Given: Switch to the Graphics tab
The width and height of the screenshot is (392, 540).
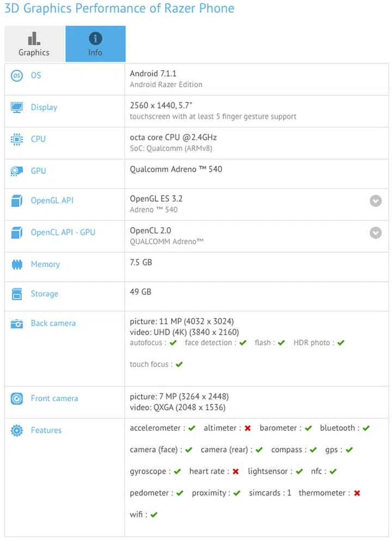Looking at the screenshot, I should click(34, 44).
